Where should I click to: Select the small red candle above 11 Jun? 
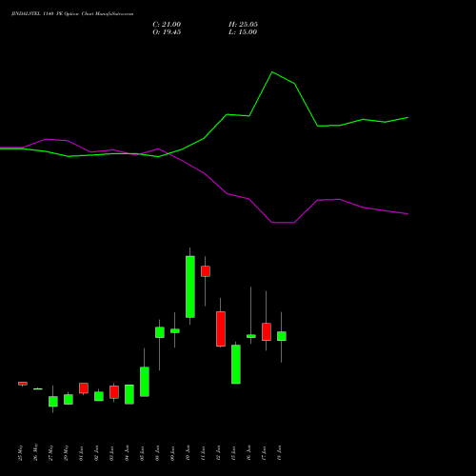(x=206, y=271)
